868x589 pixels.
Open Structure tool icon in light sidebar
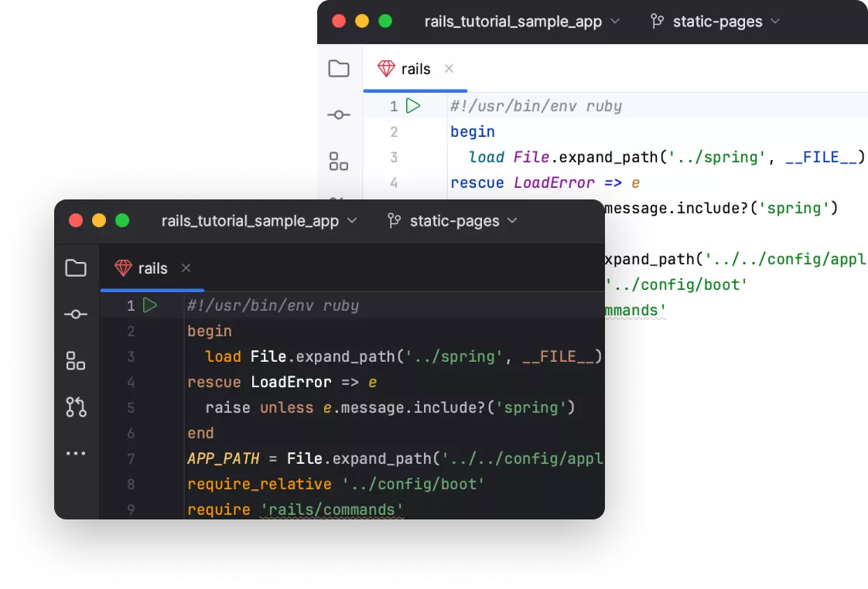pyautogui.click(x=339, y=162)
